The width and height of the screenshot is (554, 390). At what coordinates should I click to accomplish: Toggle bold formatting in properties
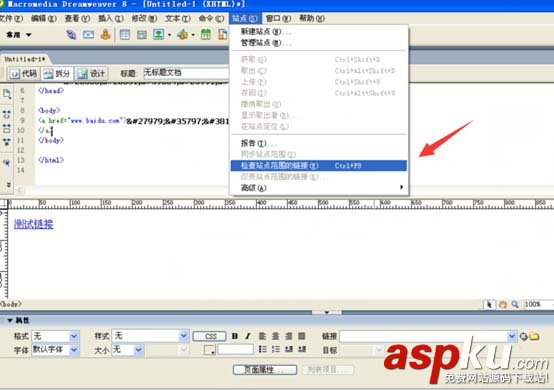(x=235, y=336)
